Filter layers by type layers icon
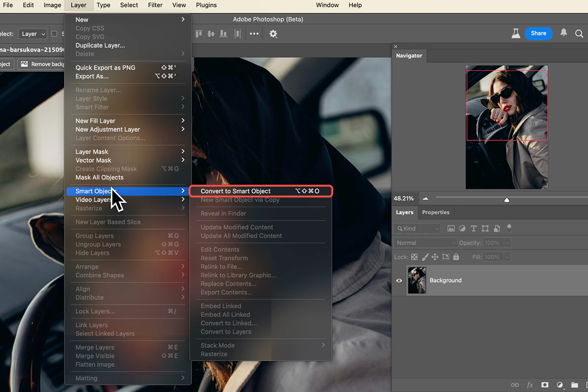 click(x=474, y=228)
